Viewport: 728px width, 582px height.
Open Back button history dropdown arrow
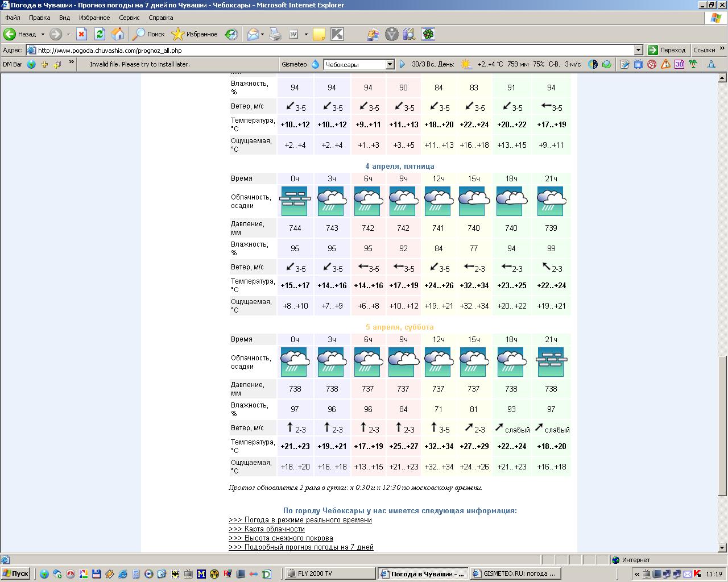tap(43, 34)
